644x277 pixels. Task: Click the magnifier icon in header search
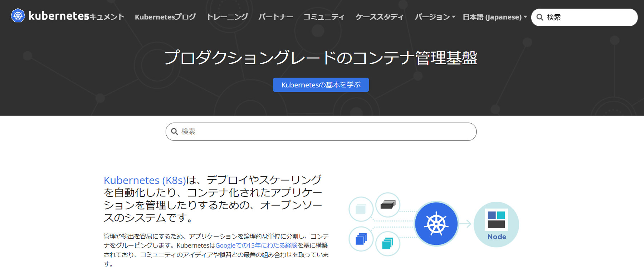point(540,17)
